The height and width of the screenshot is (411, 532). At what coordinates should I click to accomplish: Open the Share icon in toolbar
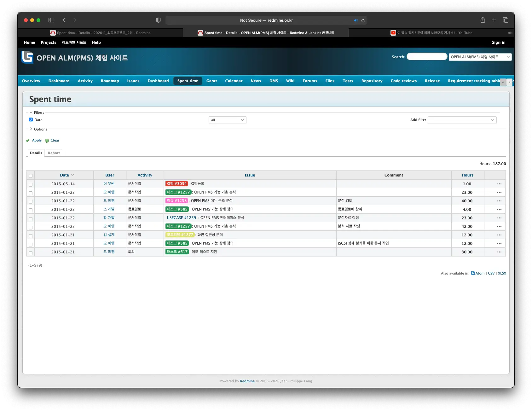click(x=483, y=20)
